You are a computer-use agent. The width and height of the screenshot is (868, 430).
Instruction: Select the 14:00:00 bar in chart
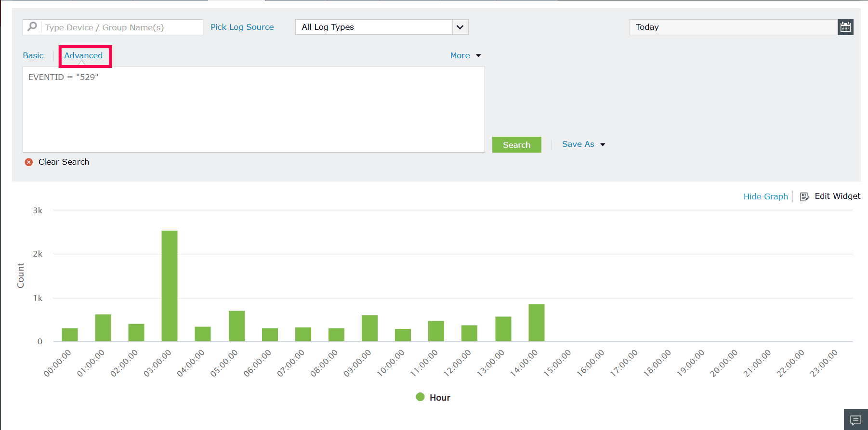click(x=537, y=323)
